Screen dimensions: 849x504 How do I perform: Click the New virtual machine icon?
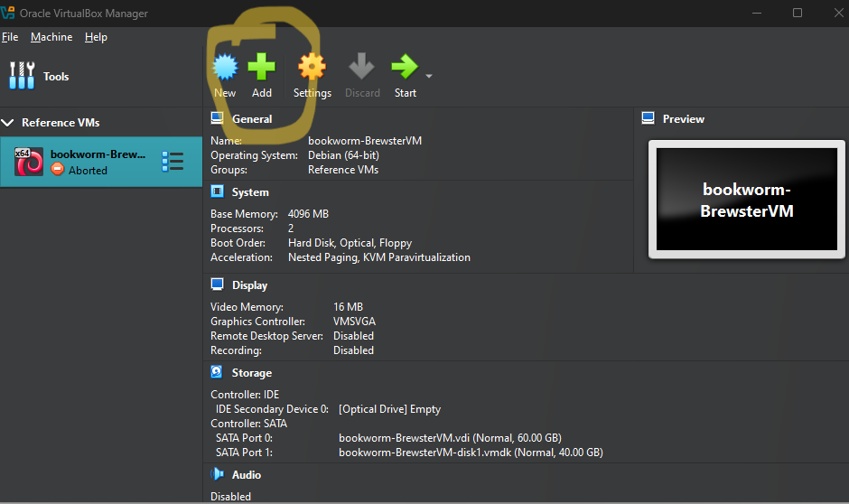click(x=225, y=67)
